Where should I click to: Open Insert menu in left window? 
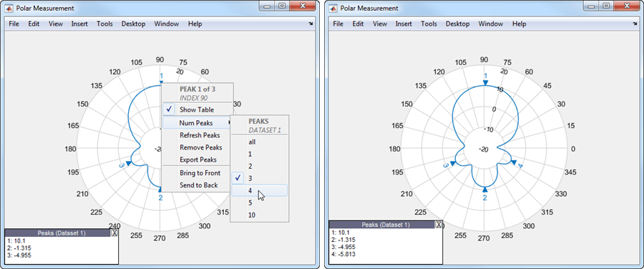tap(79, 24)
